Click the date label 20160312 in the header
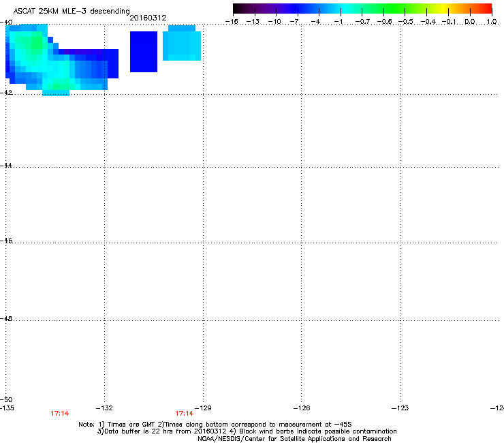Image resolution: width=504 pixels, height=443 pixels. click(148, 18)
